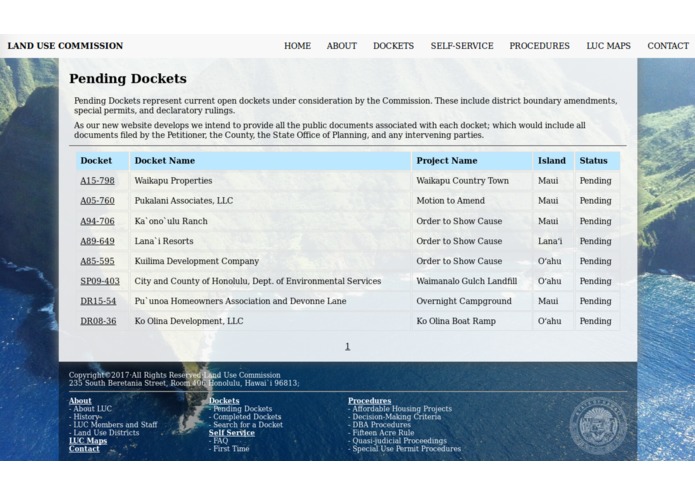Open FAQ footer link

click(x=221, y=440)
